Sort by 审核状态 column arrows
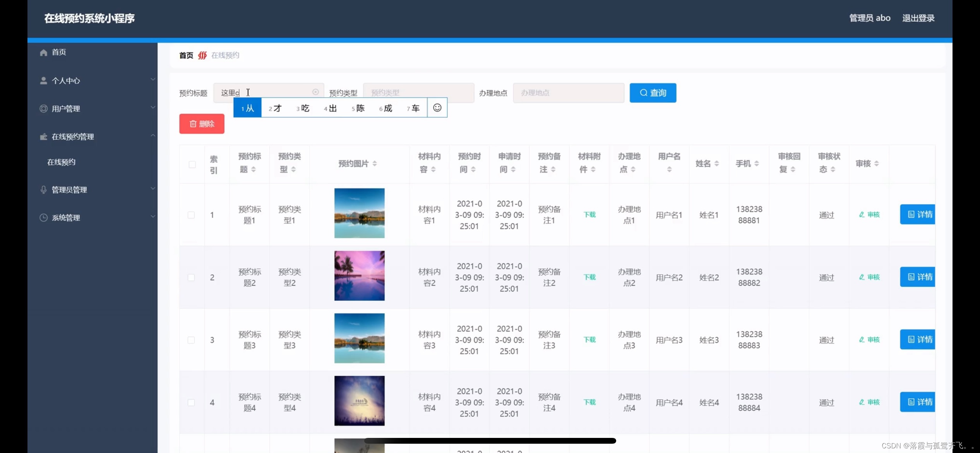The width and height of the screenshot is (980, 453). [833, 169]
